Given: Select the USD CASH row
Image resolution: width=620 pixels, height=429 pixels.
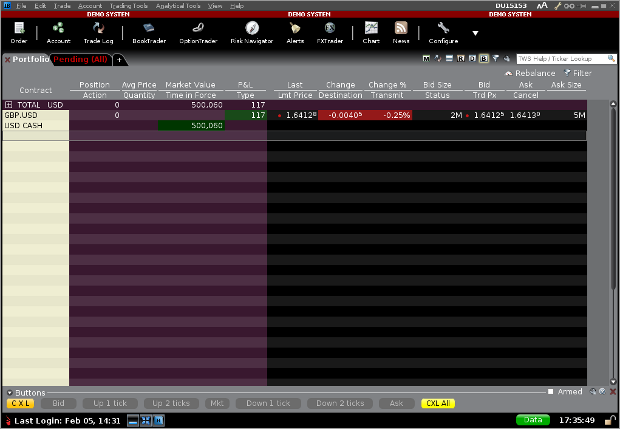Looking at the screenshot, I should tap(295, 125).
